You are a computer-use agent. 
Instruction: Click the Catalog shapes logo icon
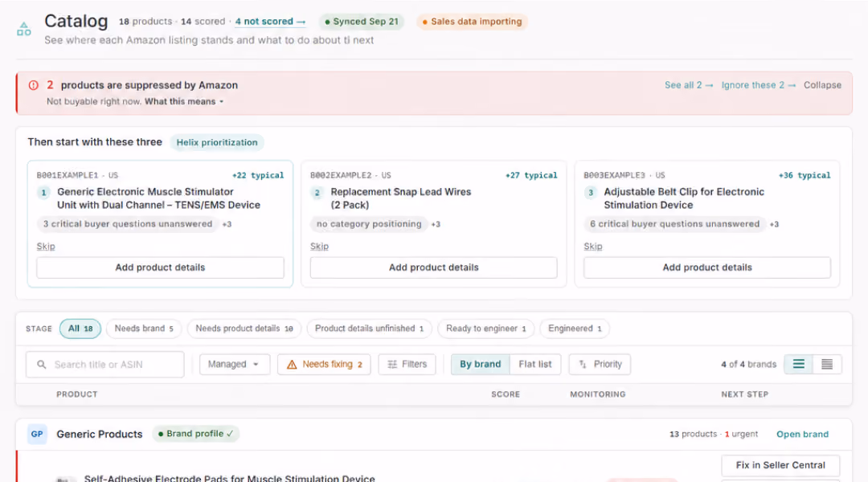coord(24,29)
